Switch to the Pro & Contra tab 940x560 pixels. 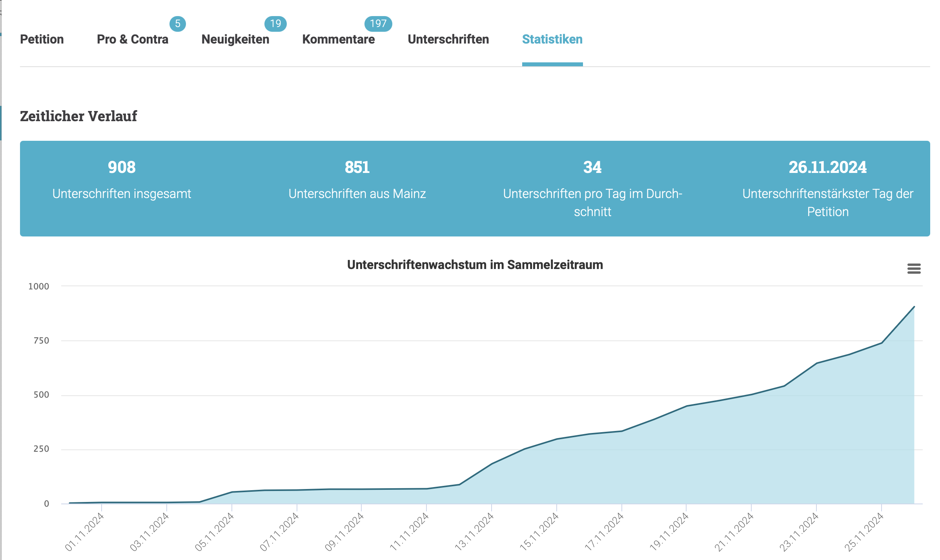pos(133,39)
